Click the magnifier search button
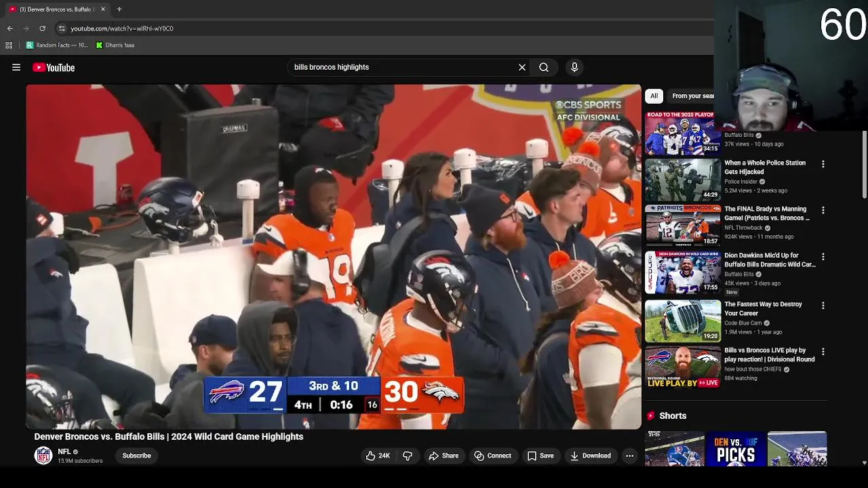The width and height of the screenshot is (868, 488). pyautogui.click(x=544, y=67)
